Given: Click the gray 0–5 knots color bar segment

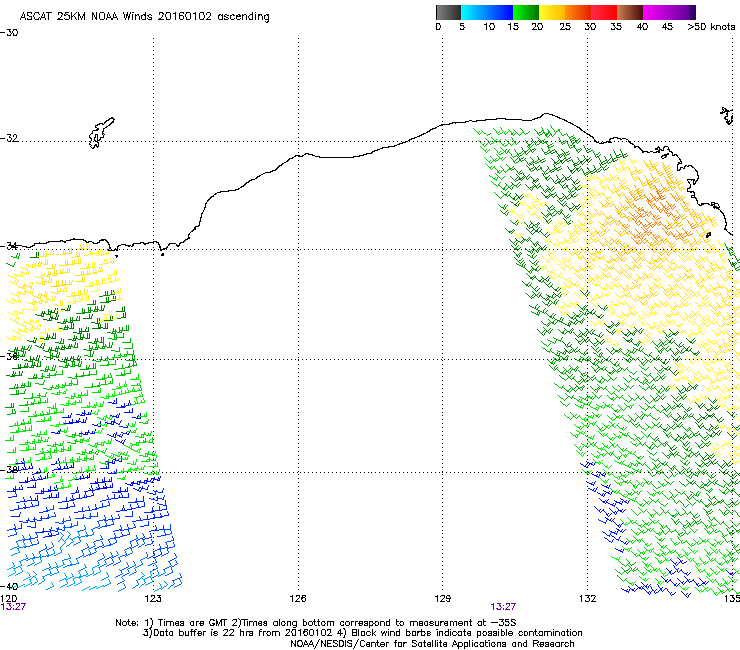Looking at the screenshot, I should pos(448,12).
